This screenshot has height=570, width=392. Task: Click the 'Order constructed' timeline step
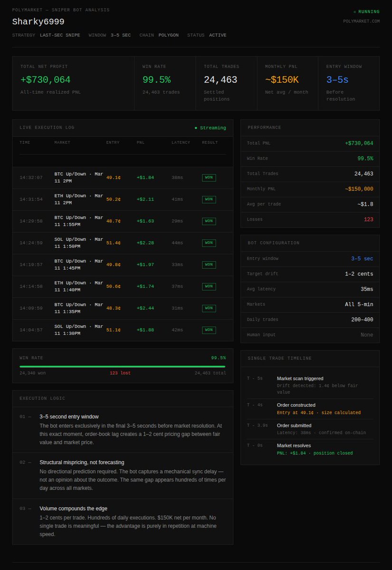coord(296,405)
